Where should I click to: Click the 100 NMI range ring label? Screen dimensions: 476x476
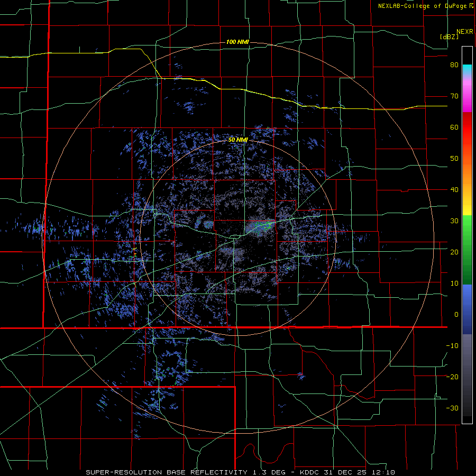click(237, 42)
